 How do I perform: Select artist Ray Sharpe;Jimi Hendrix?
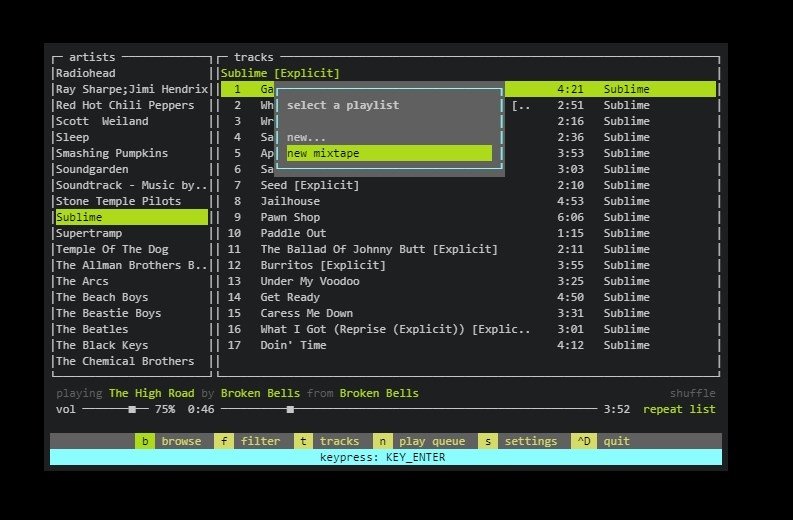(x=131, y=89)
